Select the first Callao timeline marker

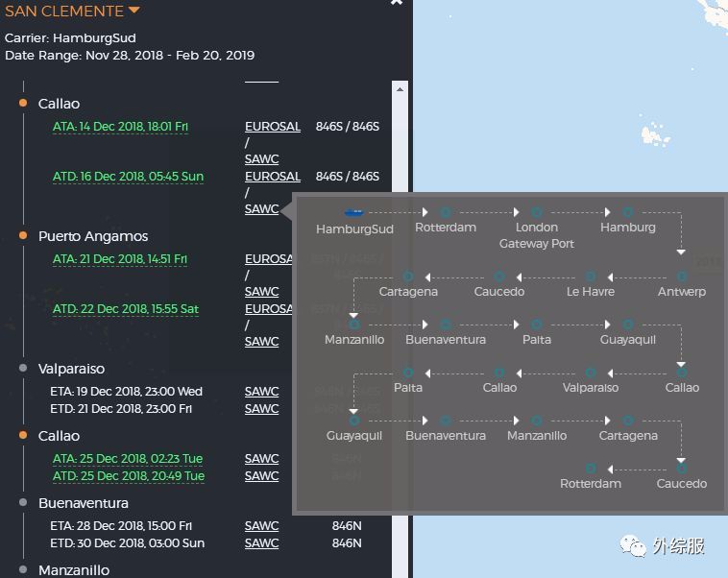click(23, 103)
